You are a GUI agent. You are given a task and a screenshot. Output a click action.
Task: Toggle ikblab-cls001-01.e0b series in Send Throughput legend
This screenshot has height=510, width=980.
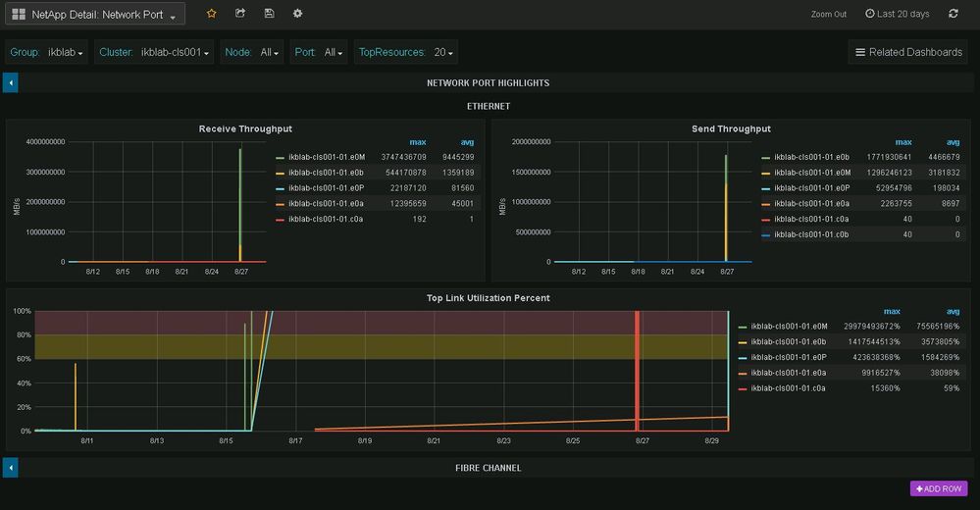coord(812,157)
